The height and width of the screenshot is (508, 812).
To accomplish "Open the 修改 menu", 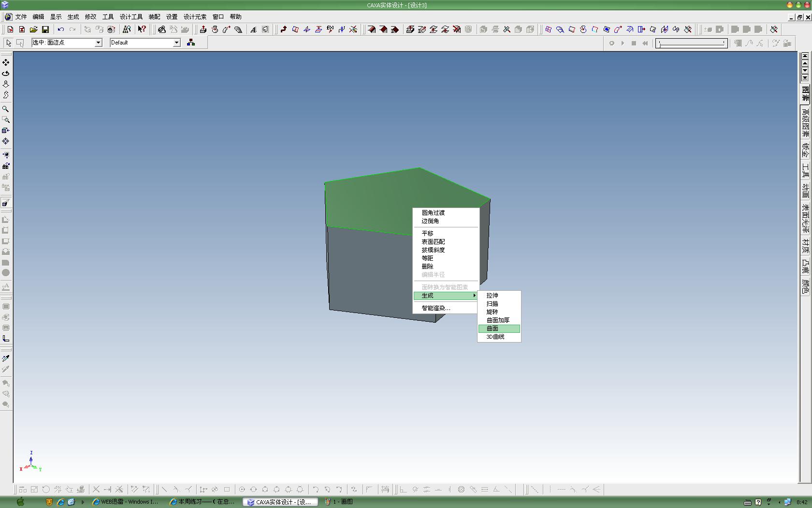I will [x=90, y=17].
